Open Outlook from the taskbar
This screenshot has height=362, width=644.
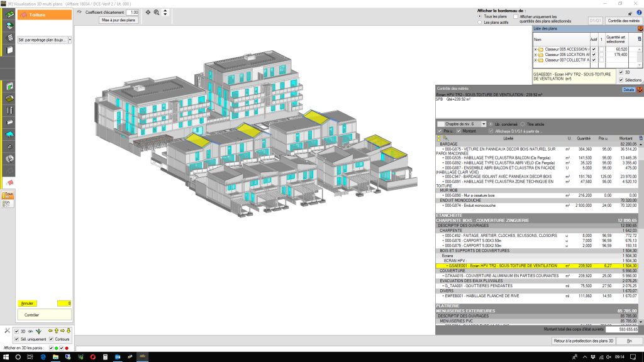(x=118, y=357)
